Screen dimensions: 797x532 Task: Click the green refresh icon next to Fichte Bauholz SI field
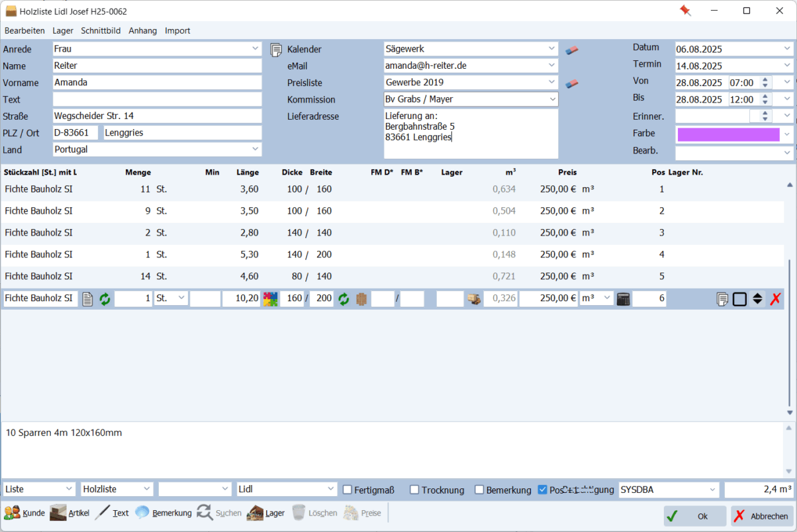click(105, 299)
